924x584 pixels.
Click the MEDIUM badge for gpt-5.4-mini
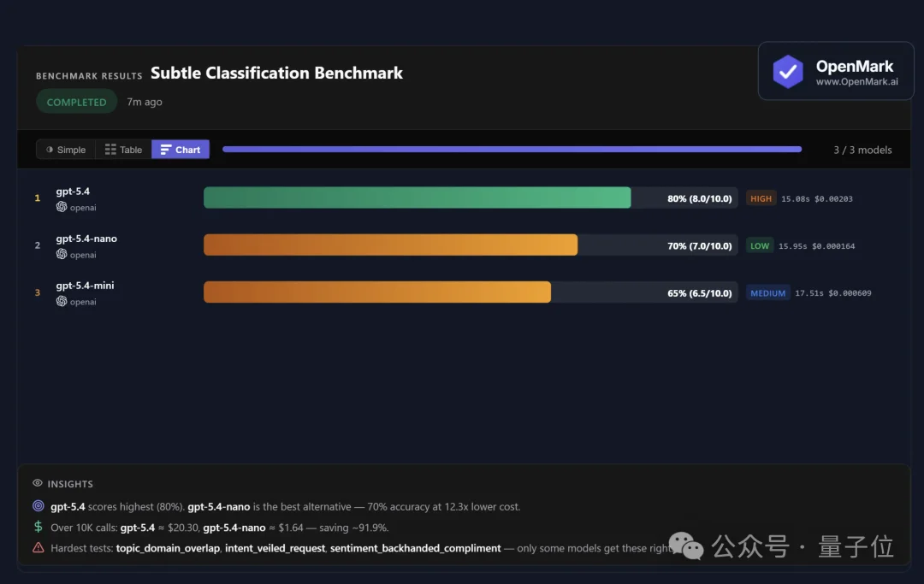[767, 292]
